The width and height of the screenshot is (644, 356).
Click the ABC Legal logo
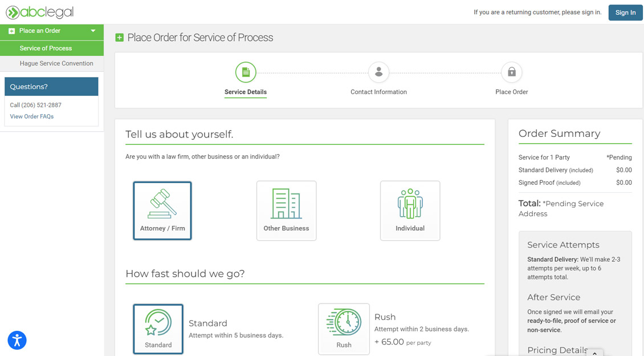[40, 12]
